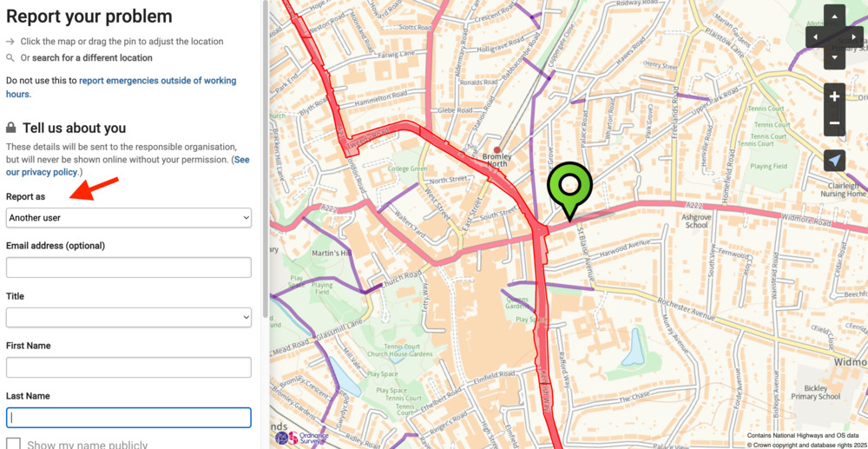Expand the Title dropdown

[x=128, y=317]
